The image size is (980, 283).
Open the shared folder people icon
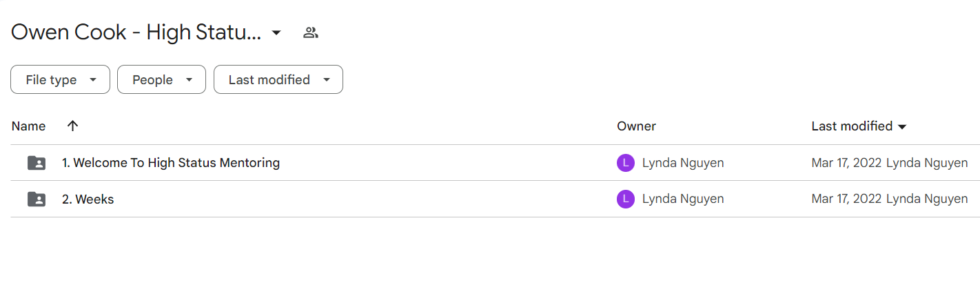[x=311, y=32]
